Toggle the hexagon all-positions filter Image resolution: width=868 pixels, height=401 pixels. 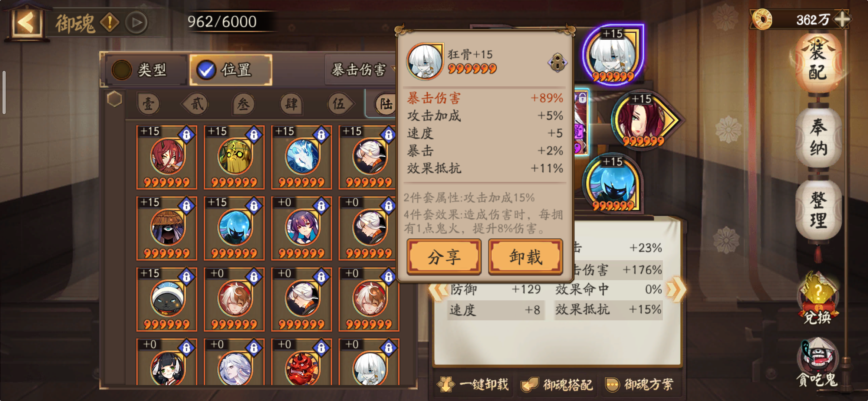click(114, 100)
